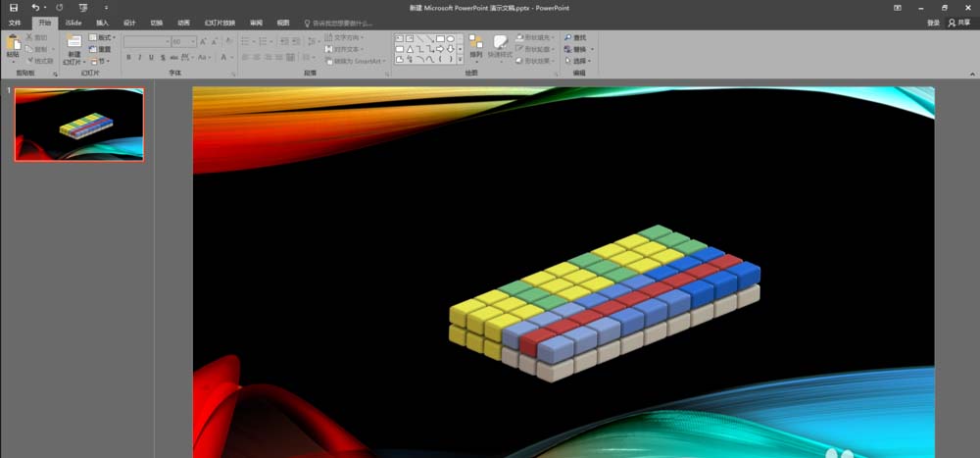Click the Line Spacing icon
This screenshot has height=458, width=980.
[313, 41]
